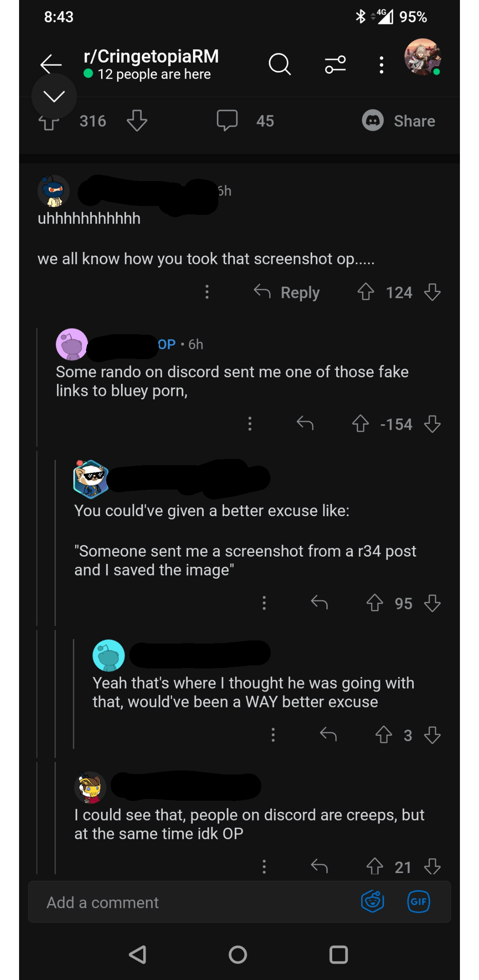The image size is (479, 980).
Task: Open the sort and filter options icon
Action: coord(335,64)
